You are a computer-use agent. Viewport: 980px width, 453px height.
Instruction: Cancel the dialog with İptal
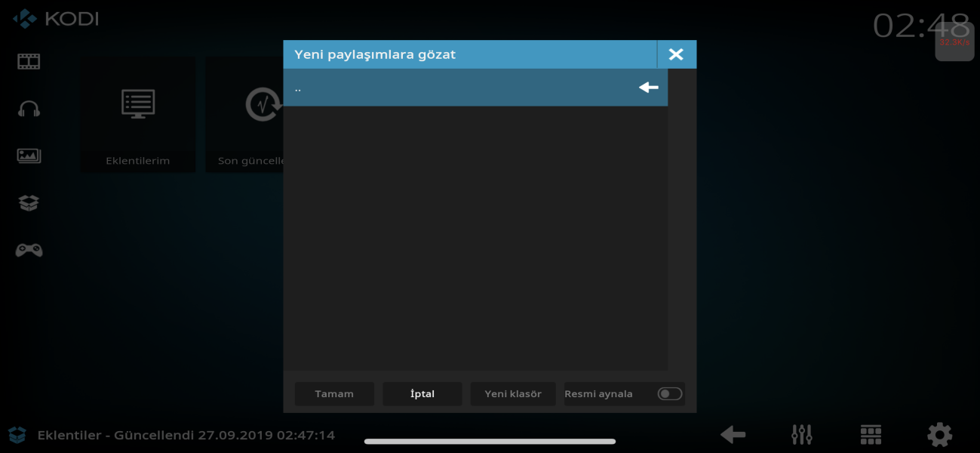[x=422, y=393]
